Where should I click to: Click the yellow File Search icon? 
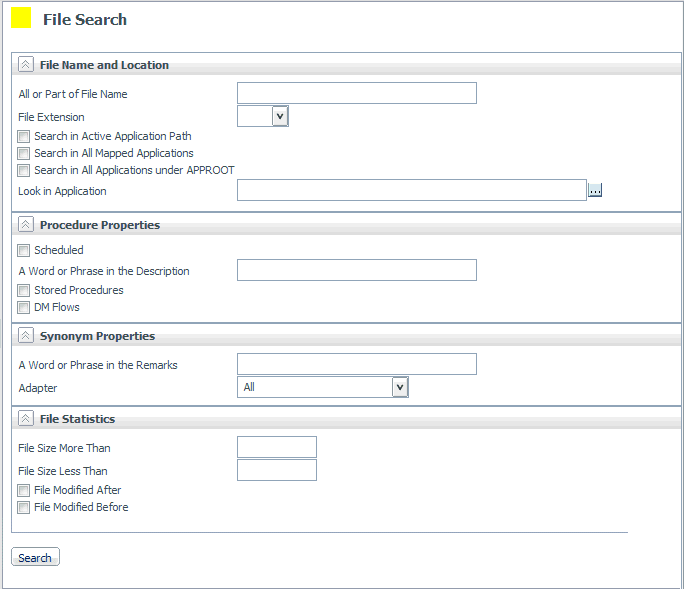pyautogui.click(x=21, y=18)
